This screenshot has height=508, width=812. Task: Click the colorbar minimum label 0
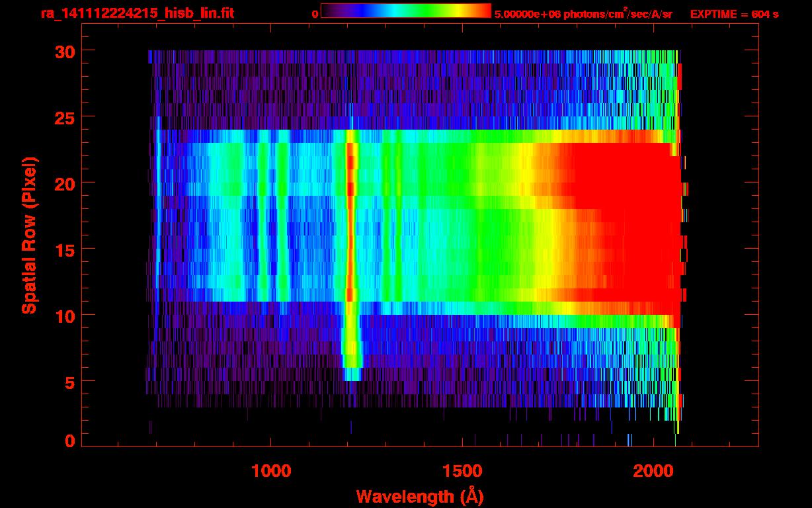point(315,13)
